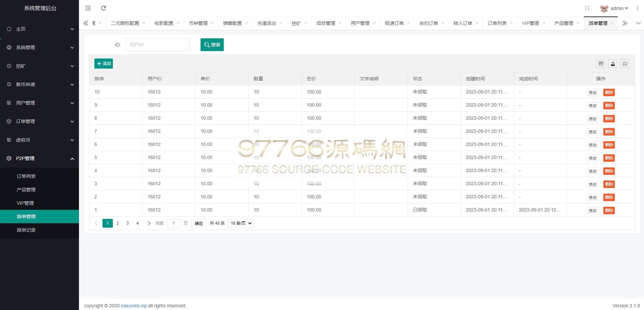Open the 10 条/页 page size dropdown
644x310 pixels.
click(241, 223)
